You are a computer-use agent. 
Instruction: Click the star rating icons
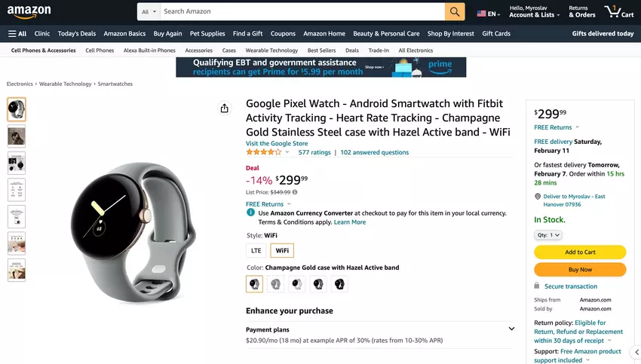[263, 152]
